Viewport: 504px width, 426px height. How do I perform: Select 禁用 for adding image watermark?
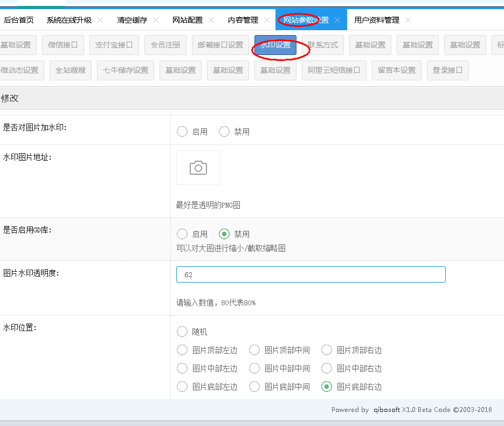click(x=224, y=132)
